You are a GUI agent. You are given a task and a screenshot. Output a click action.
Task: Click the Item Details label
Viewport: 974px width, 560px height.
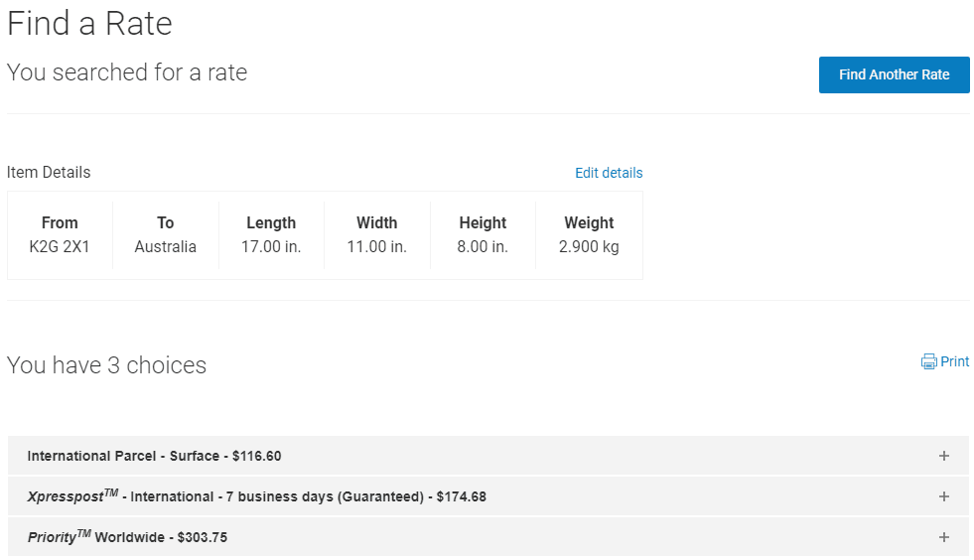pyautogui.click(x=49, y=173)
